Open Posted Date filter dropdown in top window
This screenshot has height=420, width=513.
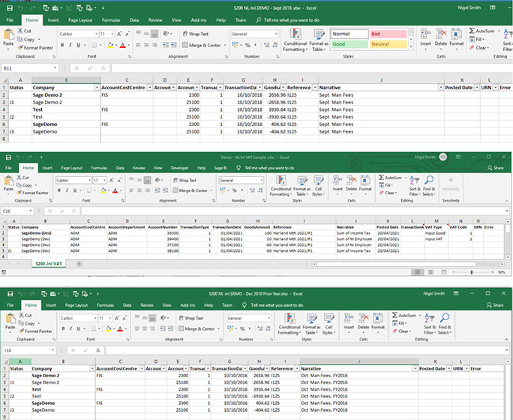point(477,88)
